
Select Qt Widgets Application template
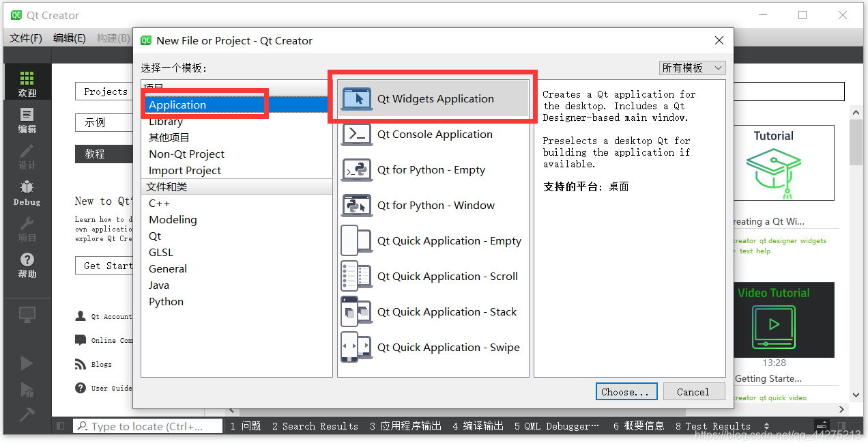pos(433,99)
